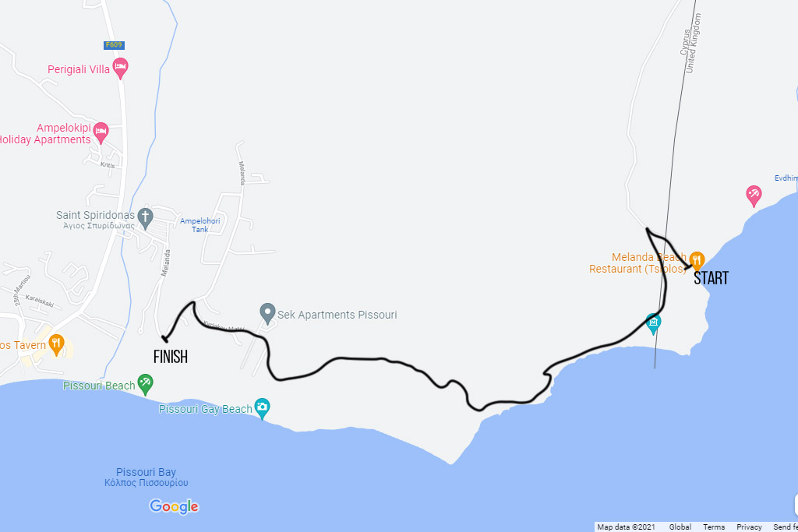Viewport: 798px width, 532px height.
Task: Open the Terms link
Action: point(714,527)
